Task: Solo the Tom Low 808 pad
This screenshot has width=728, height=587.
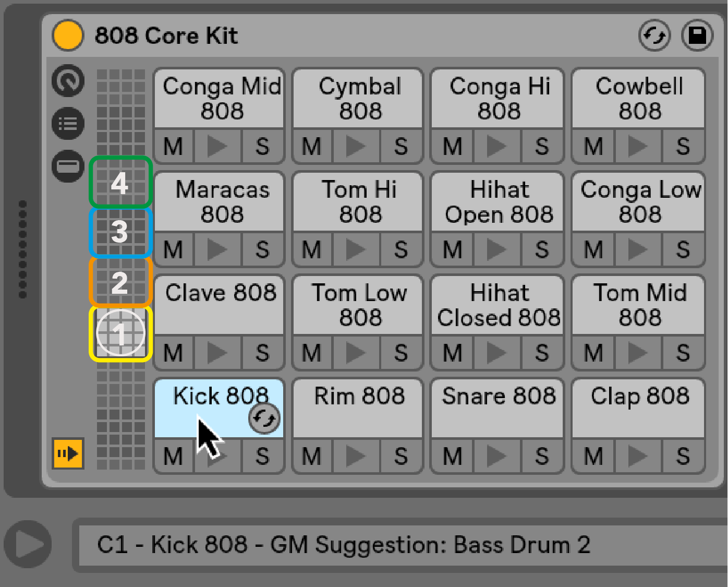Action: (402, 353)
